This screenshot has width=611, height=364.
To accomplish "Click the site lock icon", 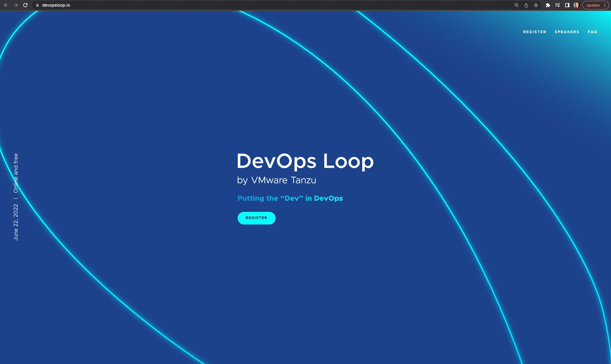I will [x=37, y=5].
